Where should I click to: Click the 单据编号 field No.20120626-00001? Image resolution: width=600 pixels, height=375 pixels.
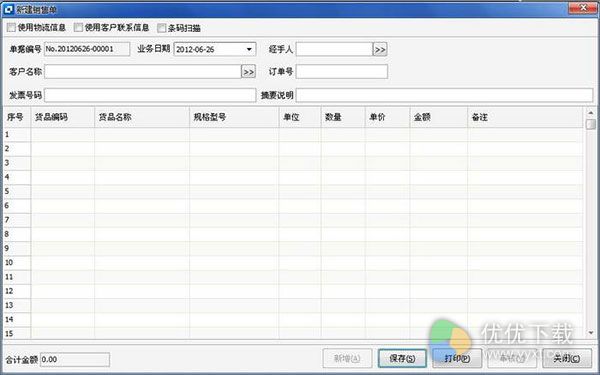click(x=87, y=49)
